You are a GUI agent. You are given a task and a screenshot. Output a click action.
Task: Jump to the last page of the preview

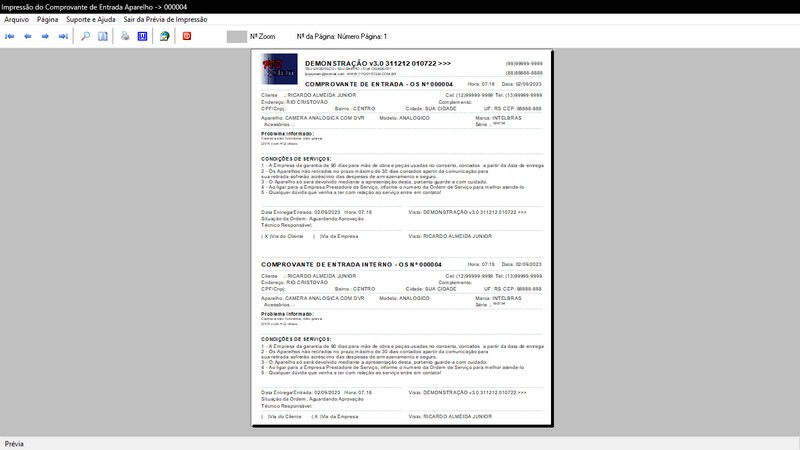[x=63, y=36]
